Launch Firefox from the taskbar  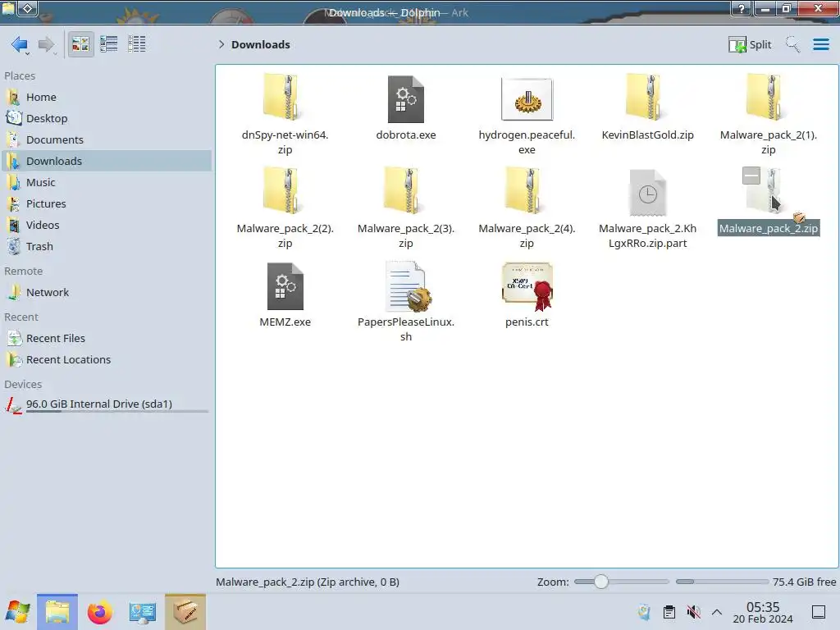point(99,612)
